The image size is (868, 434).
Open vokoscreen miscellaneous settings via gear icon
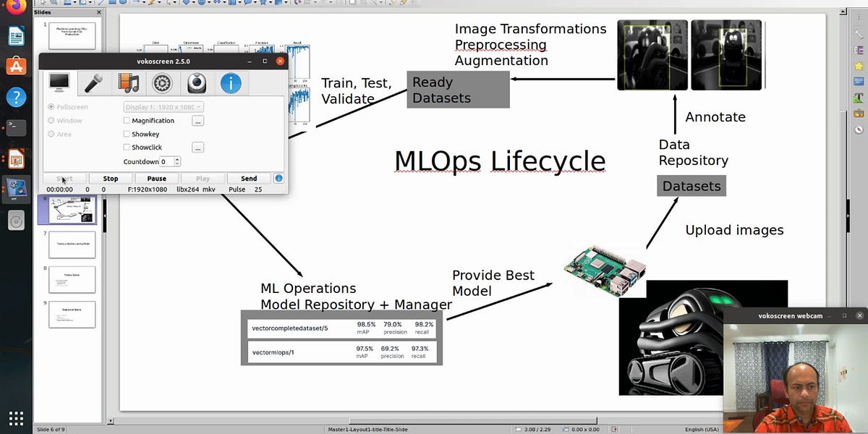pyautogui.click(x=161, y=83)
